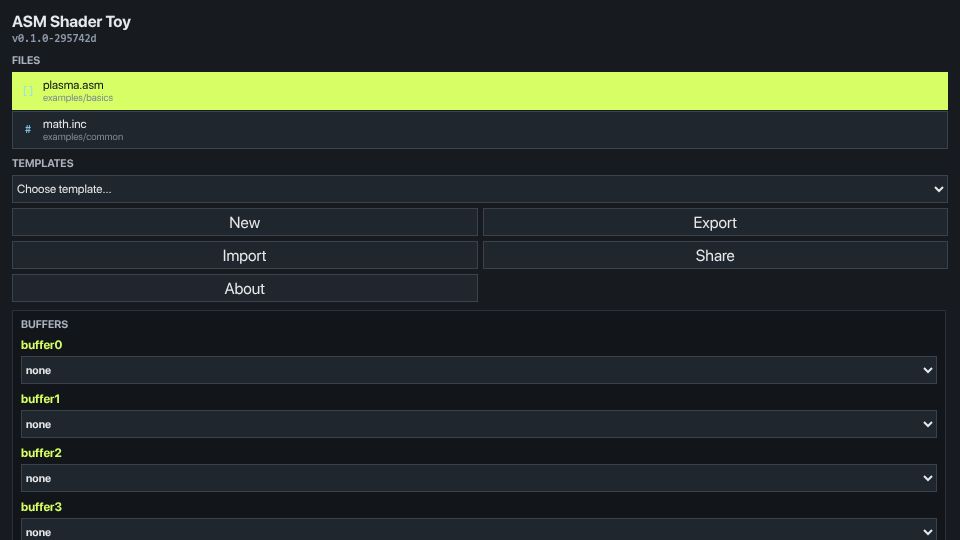Click the Export button
Viewport: 960px width, 540px height.
pyautogui.click(x=715, y=222)
